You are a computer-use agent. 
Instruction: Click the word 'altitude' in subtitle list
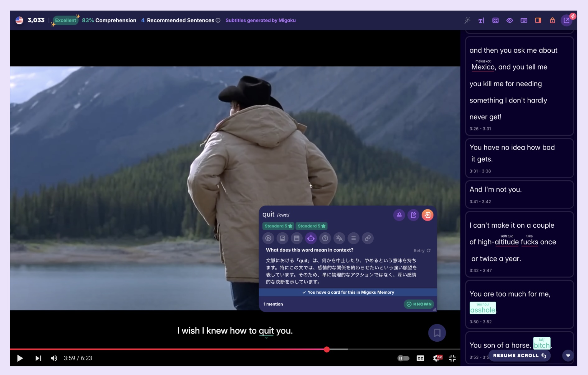click(x=506, y=242)
